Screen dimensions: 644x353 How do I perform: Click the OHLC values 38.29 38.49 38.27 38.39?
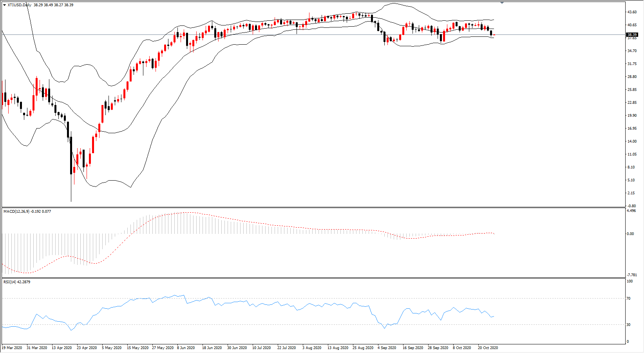[x=53, y=5]
